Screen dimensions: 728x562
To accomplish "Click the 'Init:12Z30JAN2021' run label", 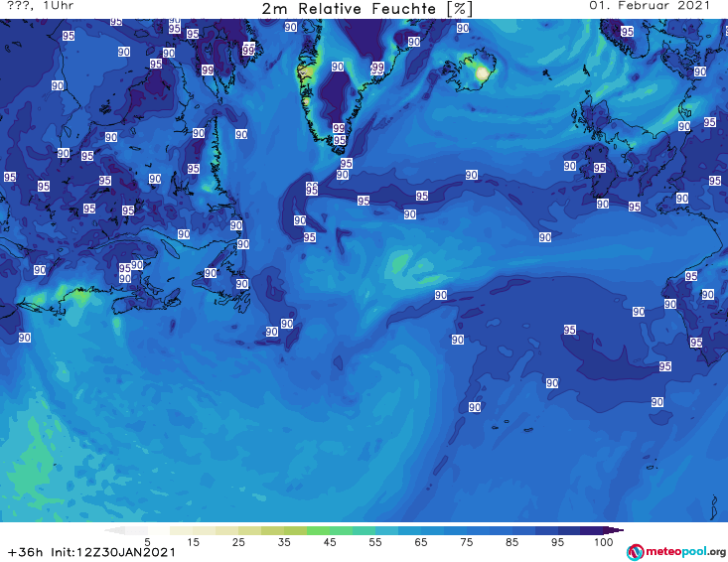I will 113,552.
